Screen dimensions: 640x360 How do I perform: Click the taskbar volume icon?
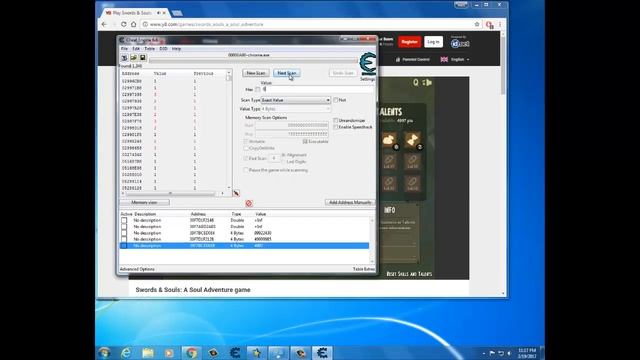[509, 353]
